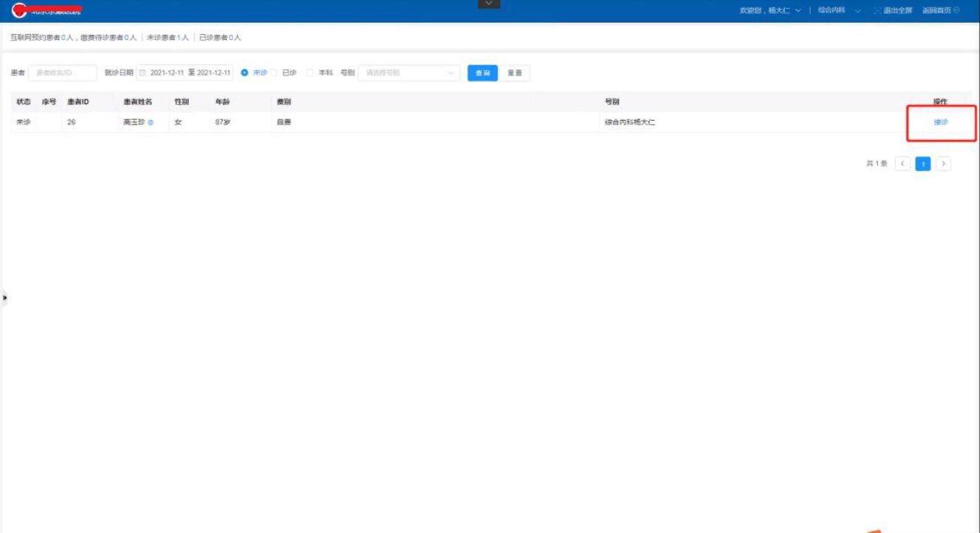Click the 自费 fee type cell
This screenshot has width=980, height=533.
pyautogui.click(x=284, y=122)
